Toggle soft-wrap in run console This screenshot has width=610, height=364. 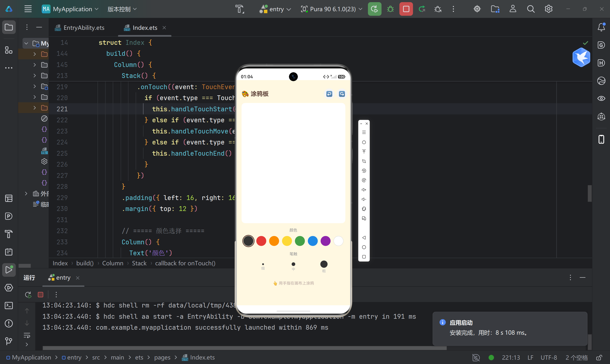click(27, 335)
